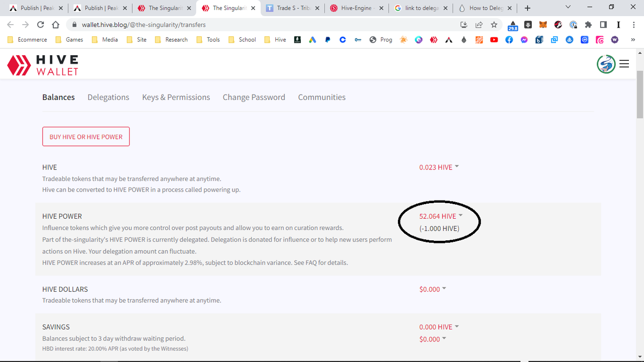
Task: Open the Facebook bookmark icon
Action: tap(509, 40)
